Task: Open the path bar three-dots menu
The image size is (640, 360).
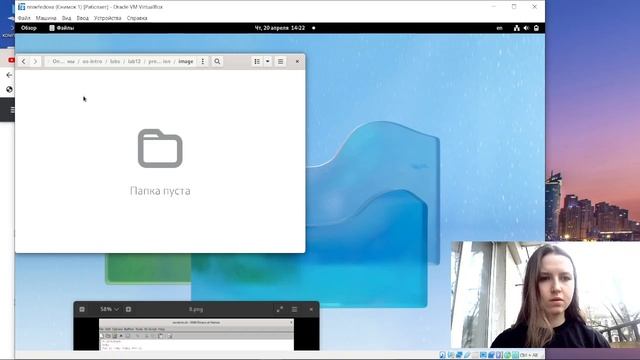Action: point(202,62)
